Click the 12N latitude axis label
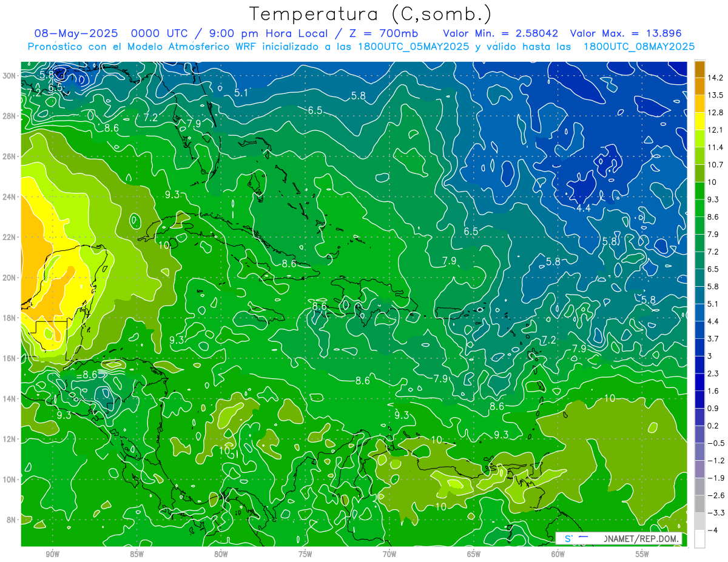The height and width of the screenshot is (562, 728). click(8, 439)
